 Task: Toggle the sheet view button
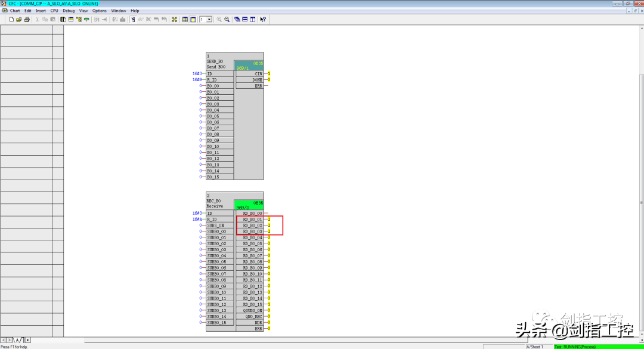(x=185, y=20)
